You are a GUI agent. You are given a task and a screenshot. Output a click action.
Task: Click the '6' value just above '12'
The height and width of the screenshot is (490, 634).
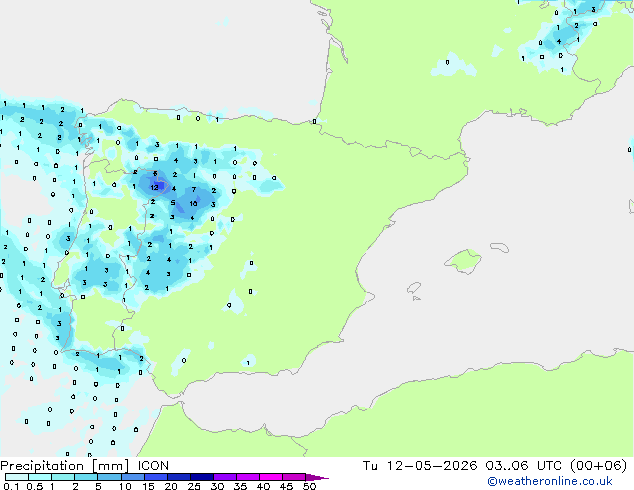155,173
